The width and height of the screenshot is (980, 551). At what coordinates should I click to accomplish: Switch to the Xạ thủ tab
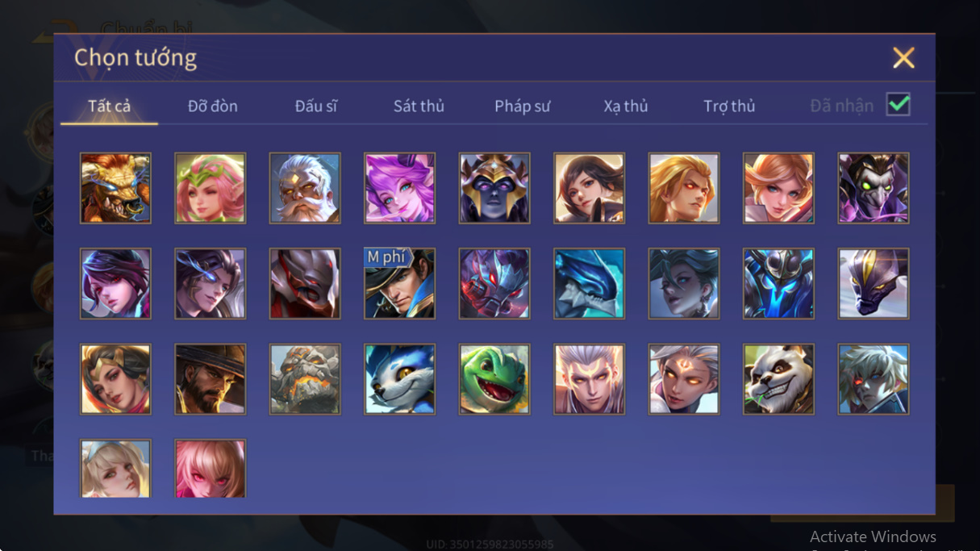coord(626,106)
